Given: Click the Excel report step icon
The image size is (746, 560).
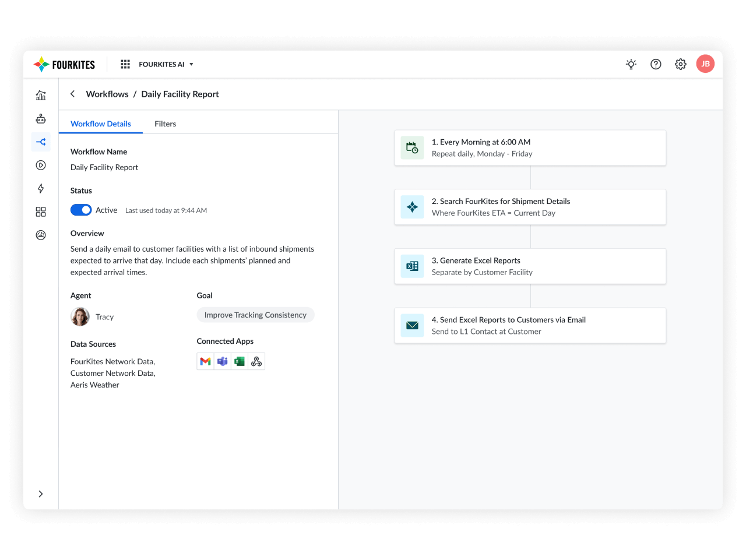Looking at the screenshot, I should pyautogui.click(x=412, y=266).
